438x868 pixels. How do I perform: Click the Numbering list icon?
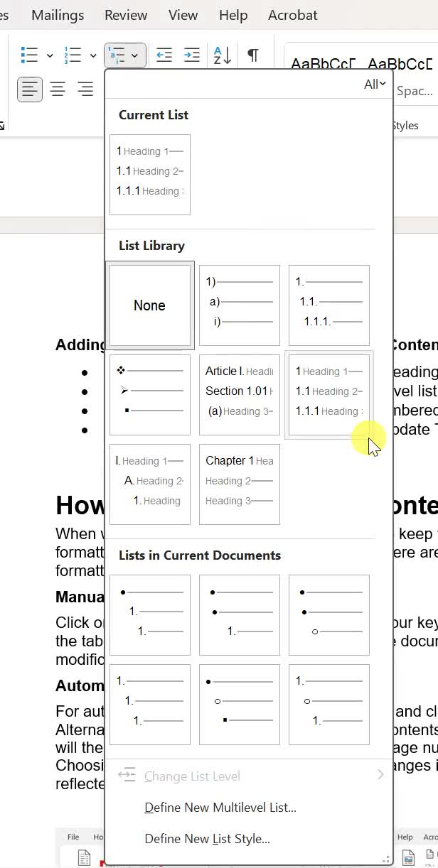73,55
